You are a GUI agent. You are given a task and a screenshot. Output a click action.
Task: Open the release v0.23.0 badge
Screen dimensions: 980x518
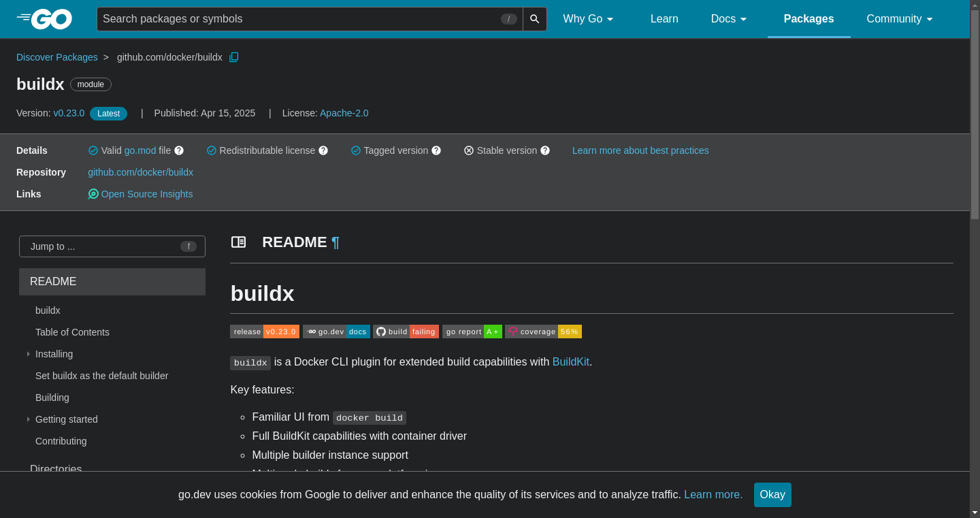coord(265,331)
